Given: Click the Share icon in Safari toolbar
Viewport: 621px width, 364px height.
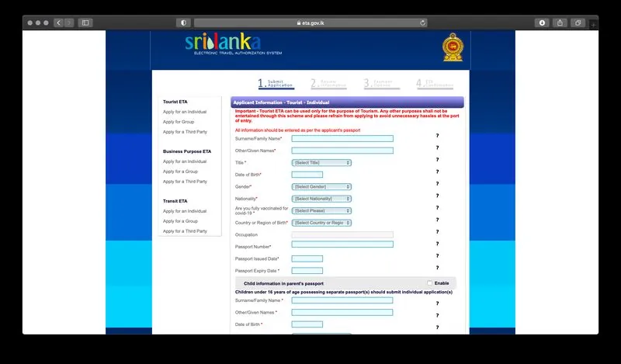Looking at the screenshot, I should [x=560, y=23].
